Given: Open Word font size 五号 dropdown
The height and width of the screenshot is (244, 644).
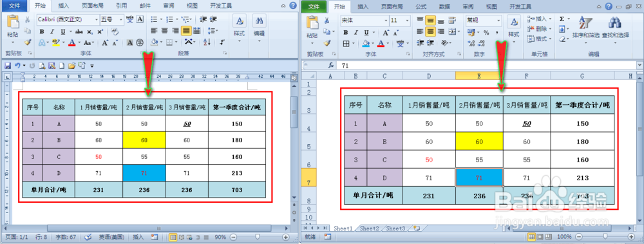Looking at the screenshot, I should (x=121, y=19).
